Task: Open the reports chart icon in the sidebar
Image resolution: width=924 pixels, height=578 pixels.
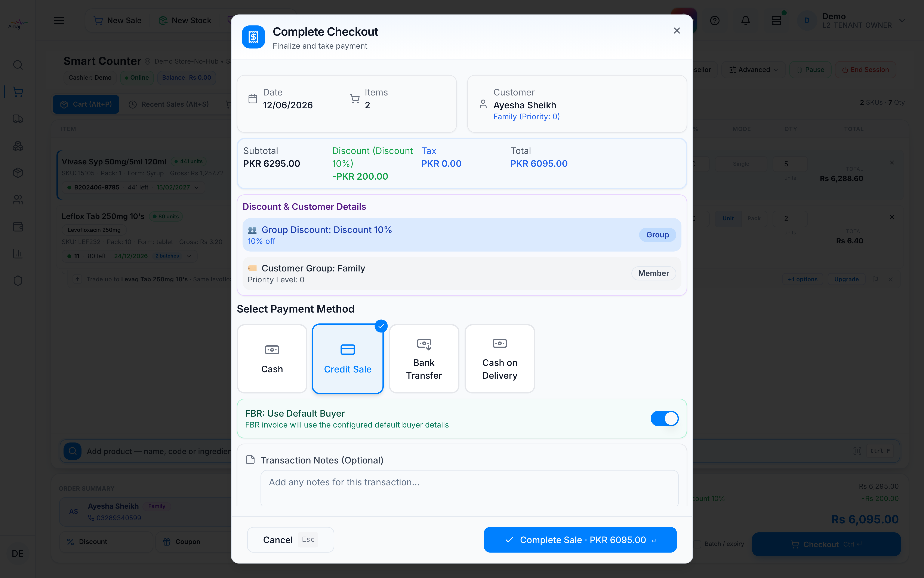Action: pos(18,254)
